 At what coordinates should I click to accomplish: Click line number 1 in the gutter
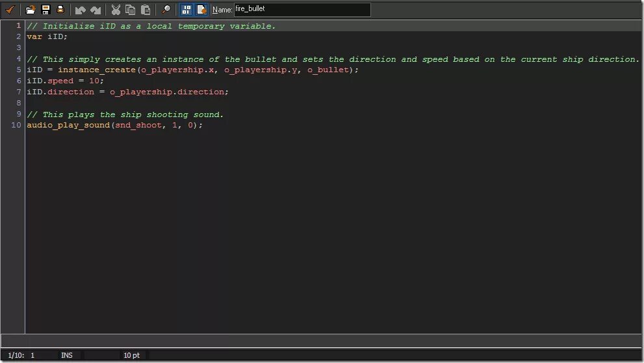tap(18, 25)
